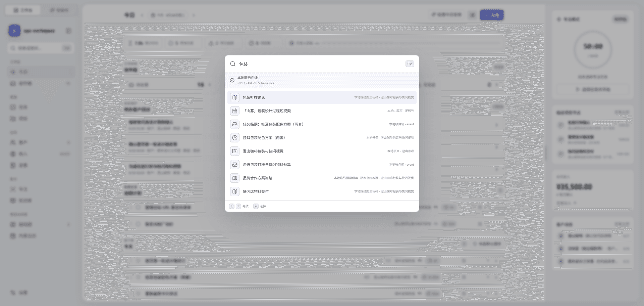Screen dimensions: 644x306
Task: Click the 导航 label in the footer
Action: pos(246,206)
